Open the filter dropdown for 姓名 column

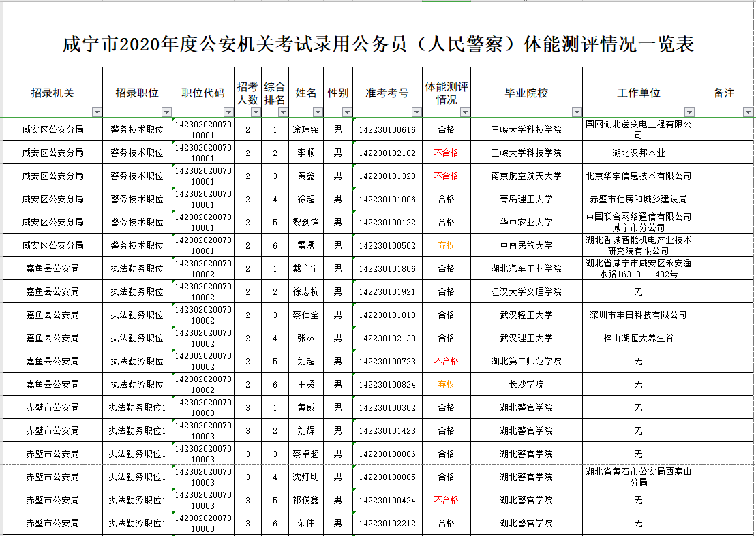pos(318,112)
